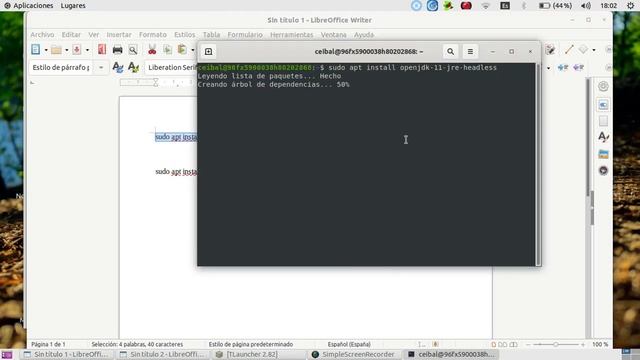640x360 pixels.
Task: Select multiple-page view in status bar
Action: [503, 344]
